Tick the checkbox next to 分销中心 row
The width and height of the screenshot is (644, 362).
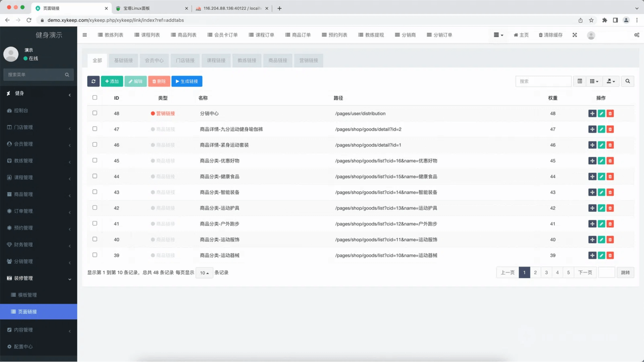95,113
